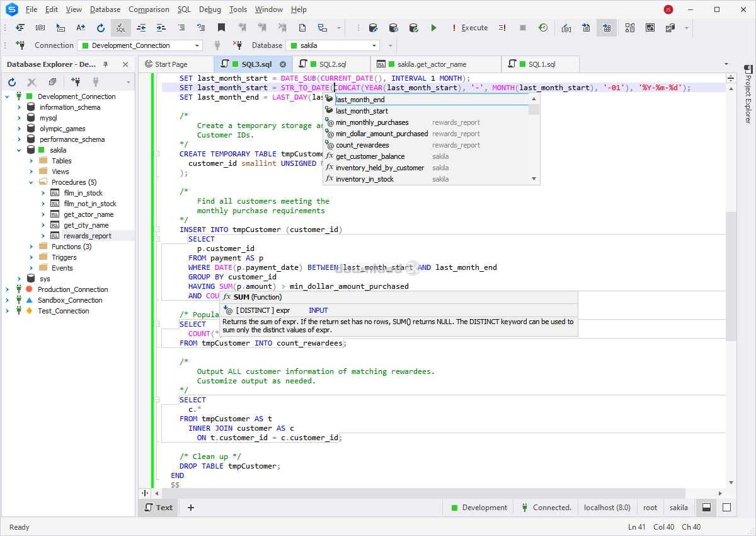Click the SQL check syntax toolbar icon
The width and height of the screenshot is (756, 536).
pos(120,28)
